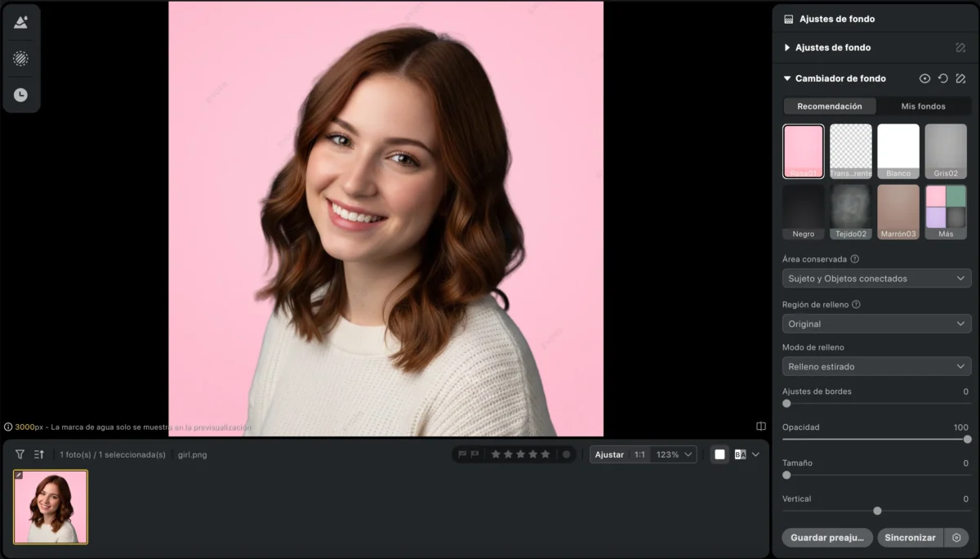Select the girl.png thumbnail in filmstrip
The image size is (980, 559).
(x=51, y=507)
